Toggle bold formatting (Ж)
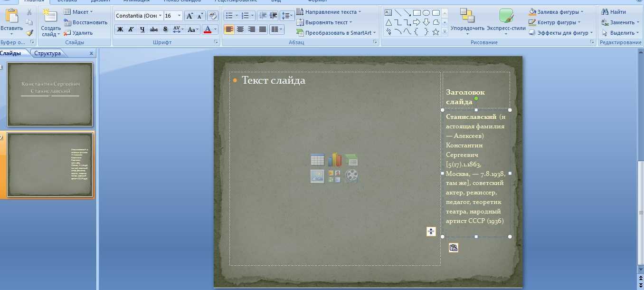 click(120, 29)
